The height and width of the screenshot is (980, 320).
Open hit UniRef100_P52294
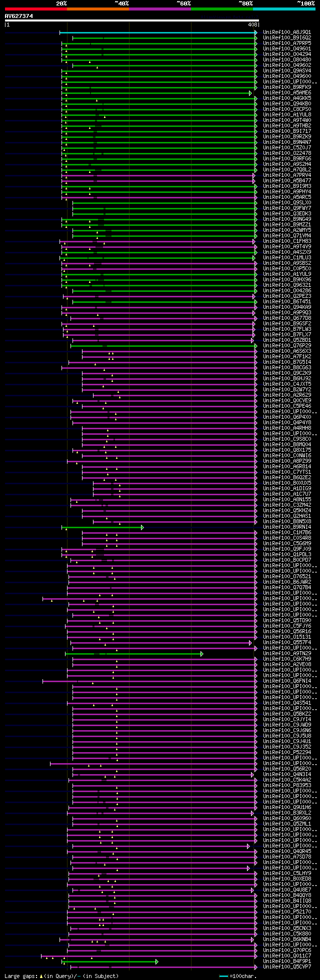287,753
